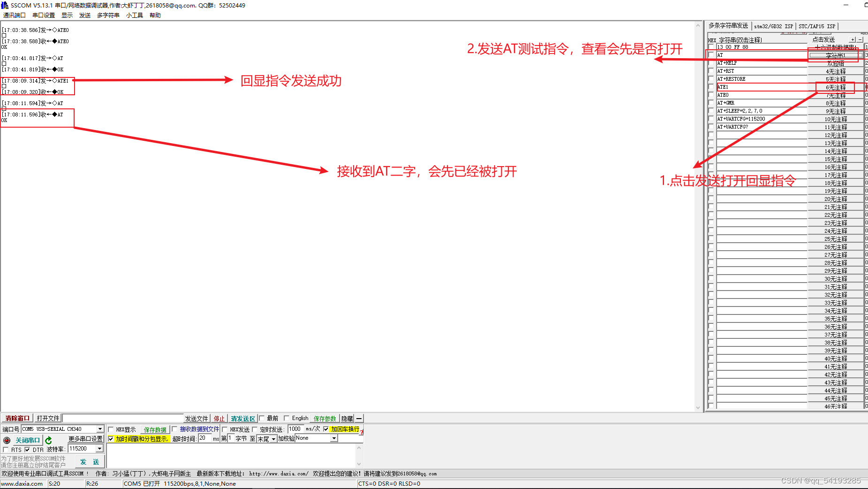The height and width of the screenshot is (489, 868).
Task: Uncheck the 加回车换行 checkbox
Action: 326,429
